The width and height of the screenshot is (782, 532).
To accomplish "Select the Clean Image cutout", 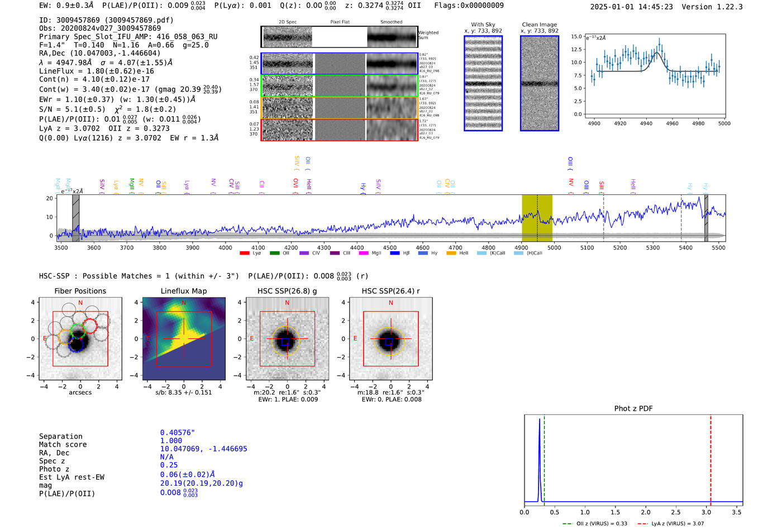I will [x=539, y=83].
